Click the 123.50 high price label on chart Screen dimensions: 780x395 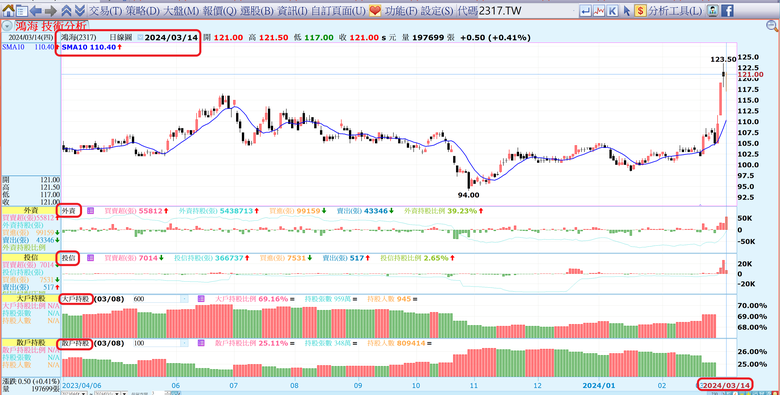point(723,59)
